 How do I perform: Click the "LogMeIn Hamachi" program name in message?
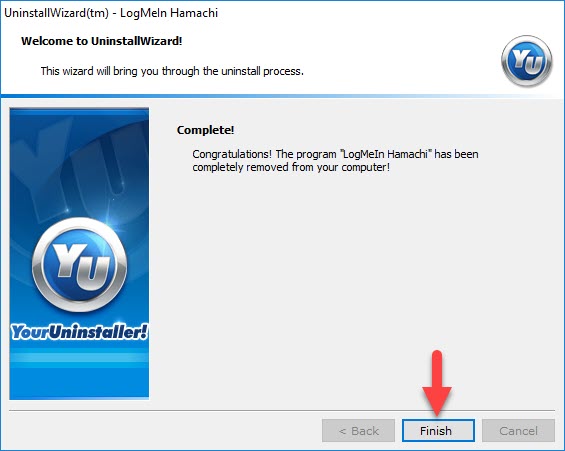coord(386,154)
